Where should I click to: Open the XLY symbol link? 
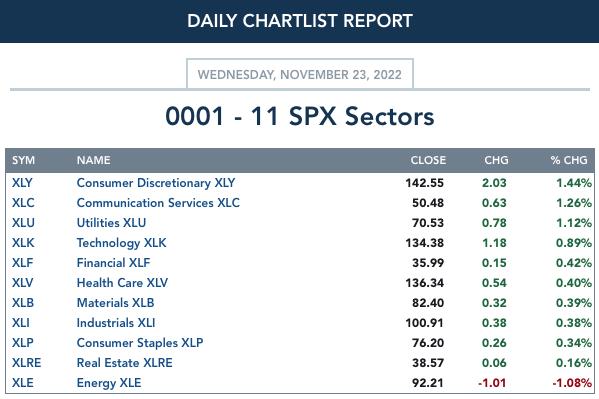click(x=22, y=183)
